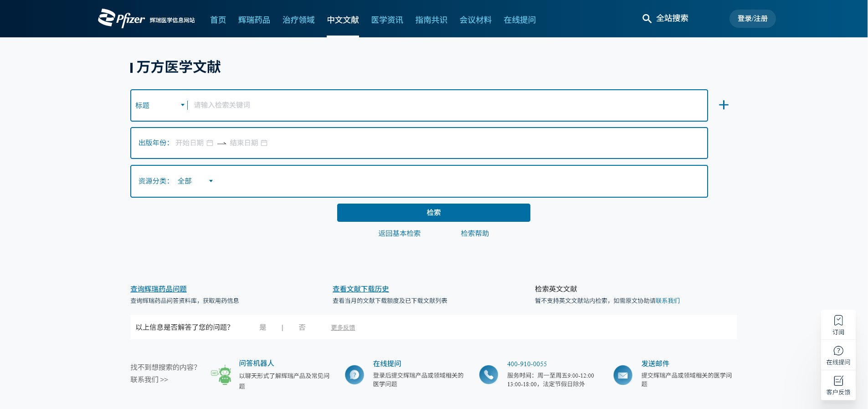Select '否' for the feedback question
Image resolution: width=868 pixels, height=409 pixels.
coord(302,327)
